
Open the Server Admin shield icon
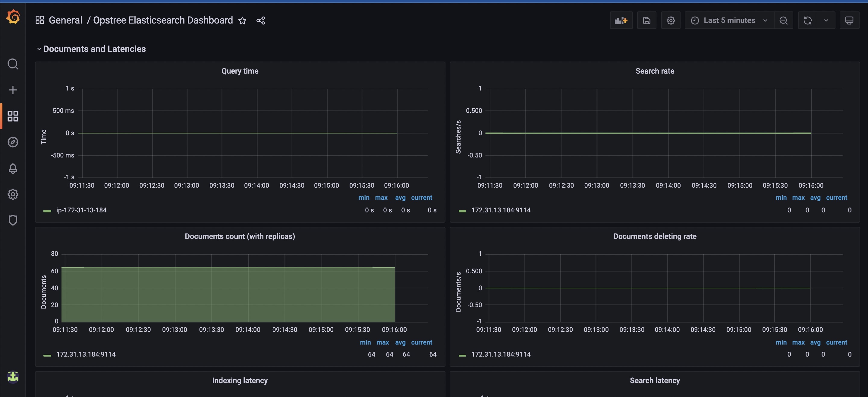point(13,220)
